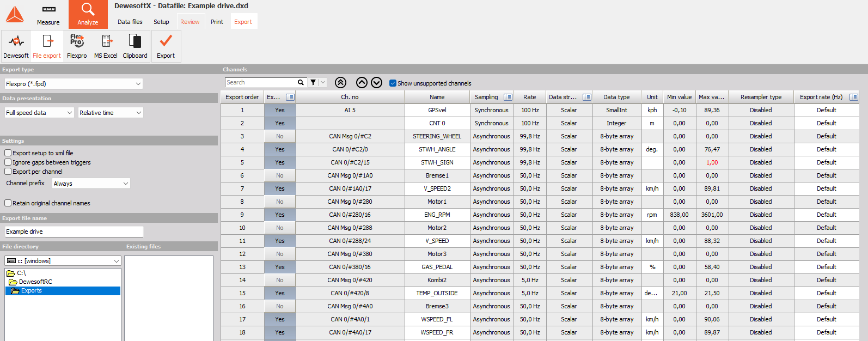Toggle export No for the Kombi2 row
This screenshot has width=868, height=341.
280,280
